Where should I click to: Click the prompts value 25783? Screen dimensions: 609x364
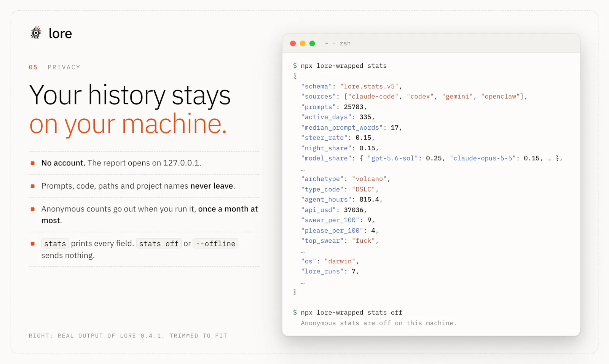354,107
